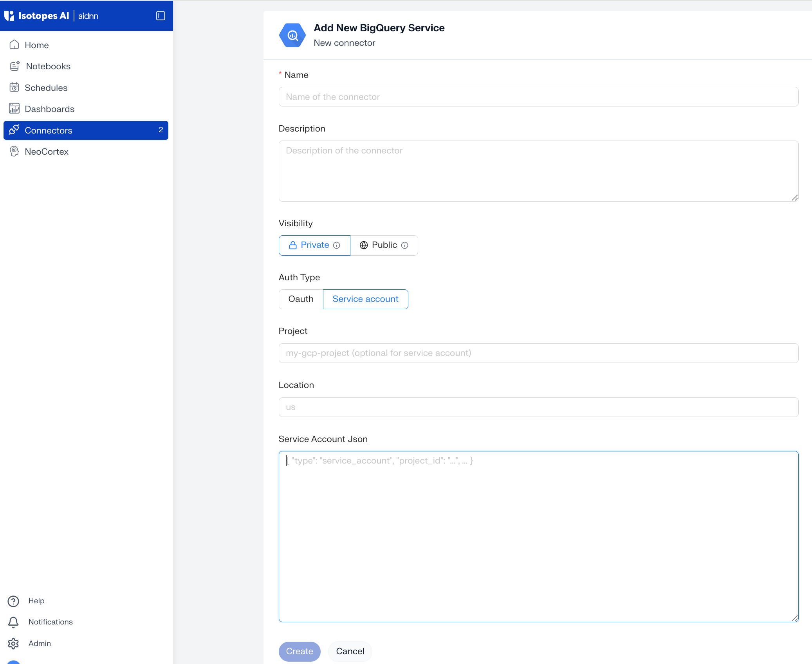Click the aidnn workspace label

click(88, 16)
